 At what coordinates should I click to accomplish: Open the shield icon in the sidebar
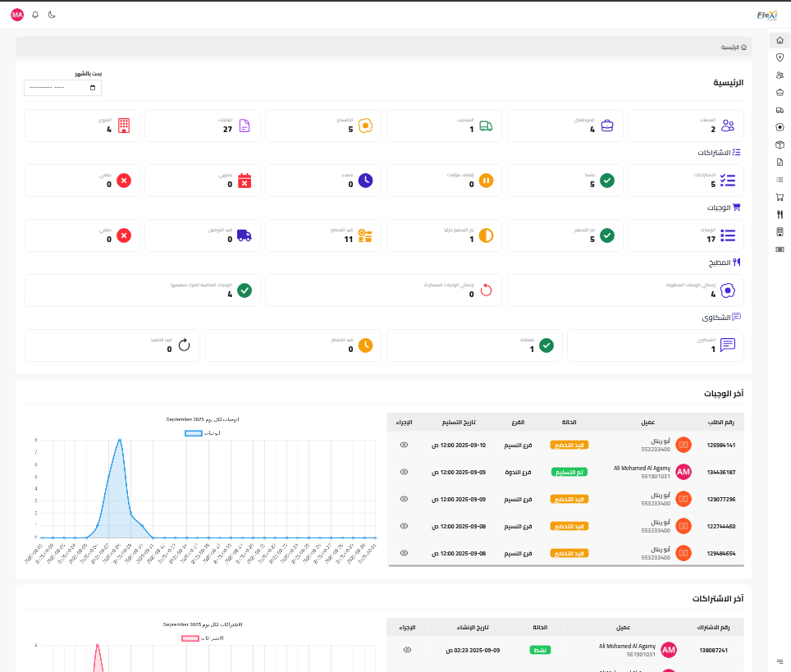[x=780, y=57]
